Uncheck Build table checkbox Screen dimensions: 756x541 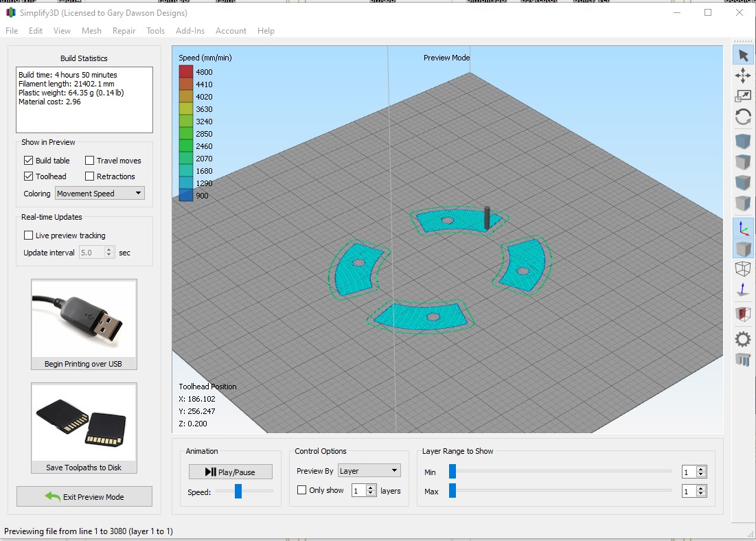(x=28, y=161)
